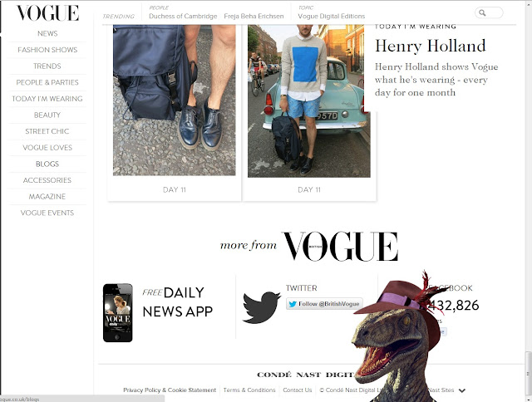The width and height of the screenshot is (532, 402).
Task: Open the Privacy Policy & Cookie Statement
Action: (170, 390)
